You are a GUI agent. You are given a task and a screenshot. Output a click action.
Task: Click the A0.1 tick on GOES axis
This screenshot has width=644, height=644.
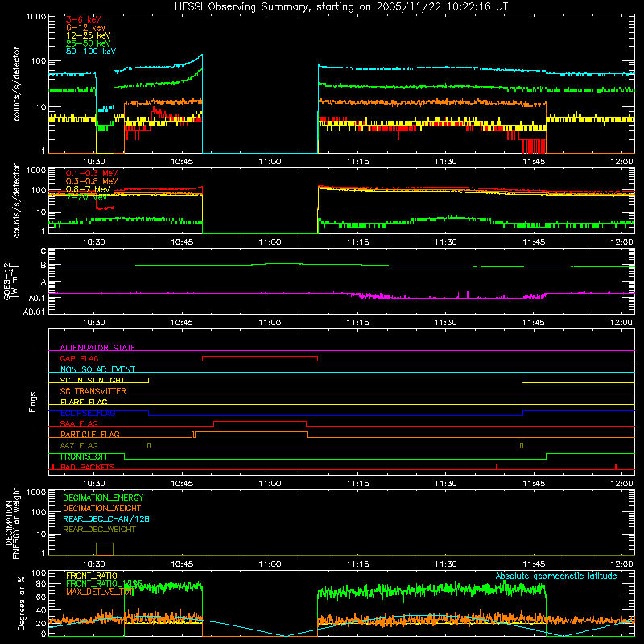(37, 298)
